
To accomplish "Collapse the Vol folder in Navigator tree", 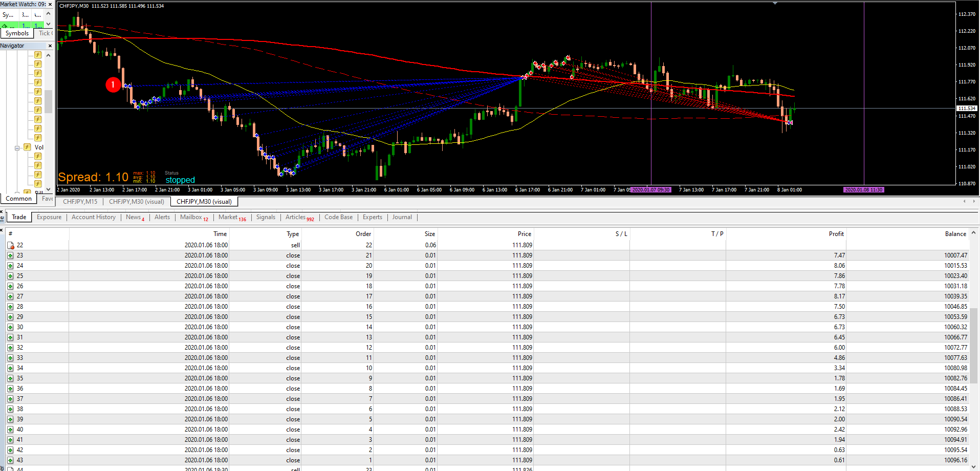I will pos(17,148).
